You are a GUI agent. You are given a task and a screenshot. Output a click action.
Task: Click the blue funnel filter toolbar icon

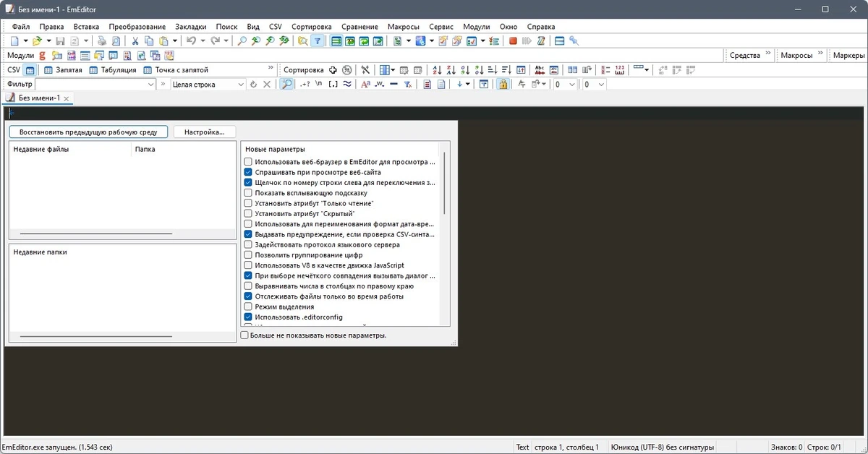pos(317,41)
